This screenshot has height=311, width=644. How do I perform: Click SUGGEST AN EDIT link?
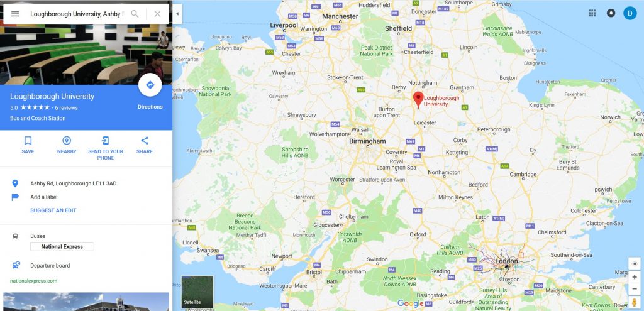(x=53, y=210)
